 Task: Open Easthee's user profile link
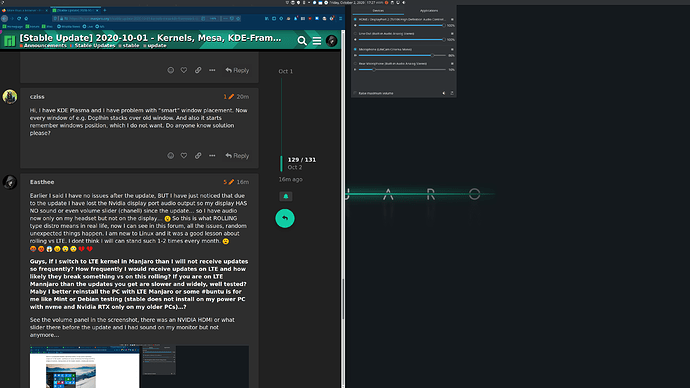(x=42, y=182)
